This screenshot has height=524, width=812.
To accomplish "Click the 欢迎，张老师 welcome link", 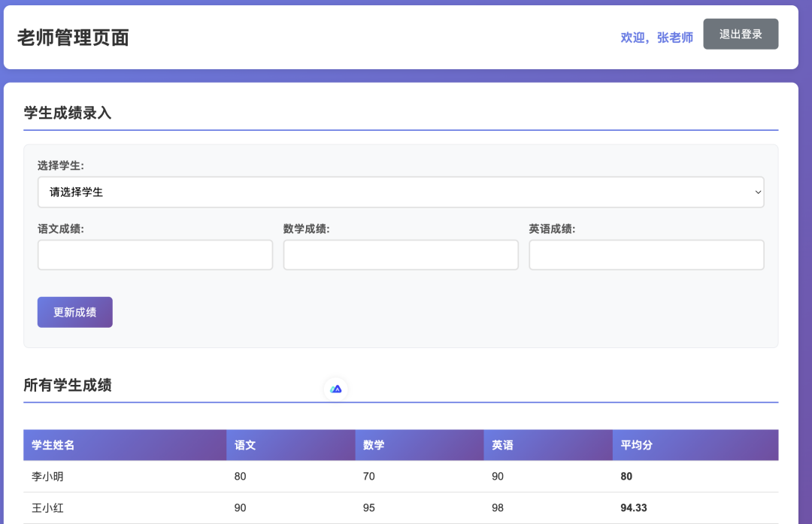I will (x=656, y=37).
